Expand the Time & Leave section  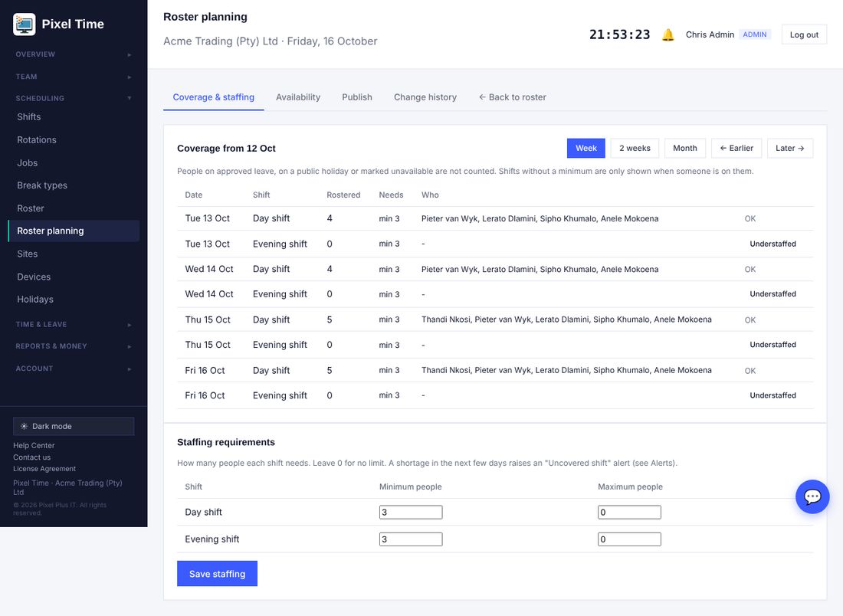coord(74,325)
